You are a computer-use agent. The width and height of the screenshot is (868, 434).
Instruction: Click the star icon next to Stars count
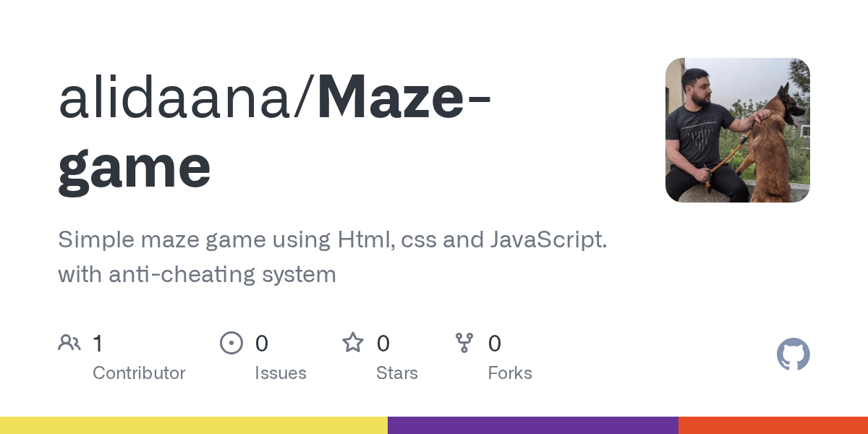click(x=353, y=342)
